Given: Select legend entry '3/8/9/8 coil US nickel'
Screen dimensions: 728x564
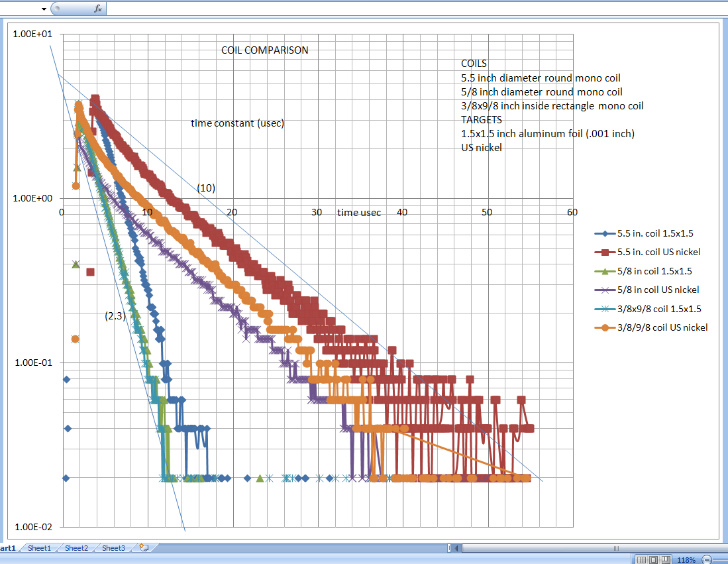Looking at the screenshot, I should (651, 327).
